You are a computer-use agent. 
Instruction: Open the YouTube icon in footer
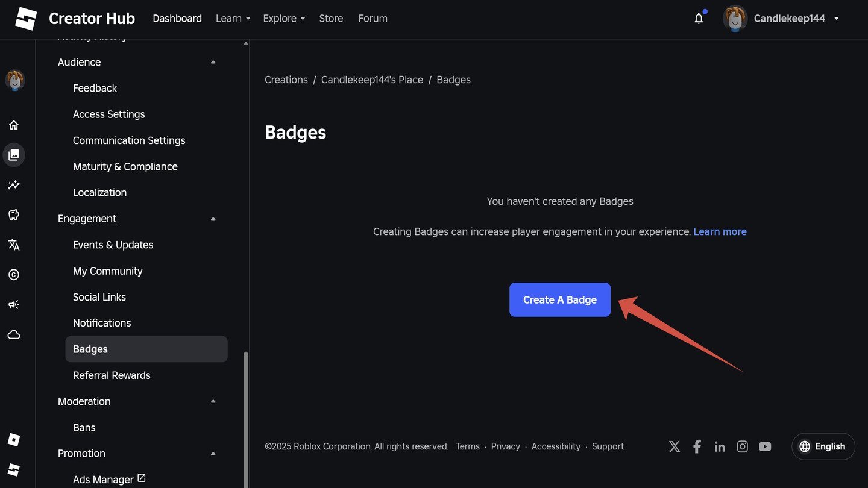(x=765, y=446)
